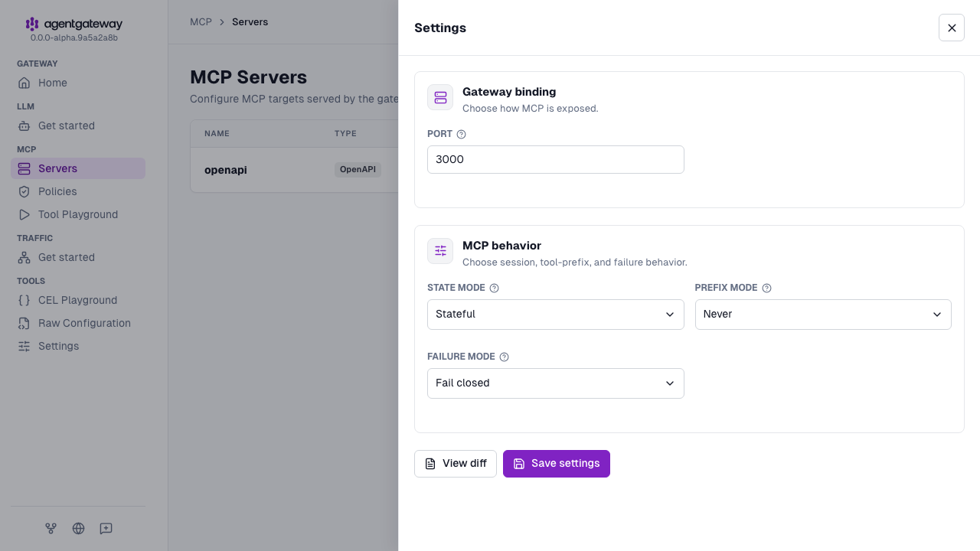
Task: Click the Port input field
Action: 556,160
